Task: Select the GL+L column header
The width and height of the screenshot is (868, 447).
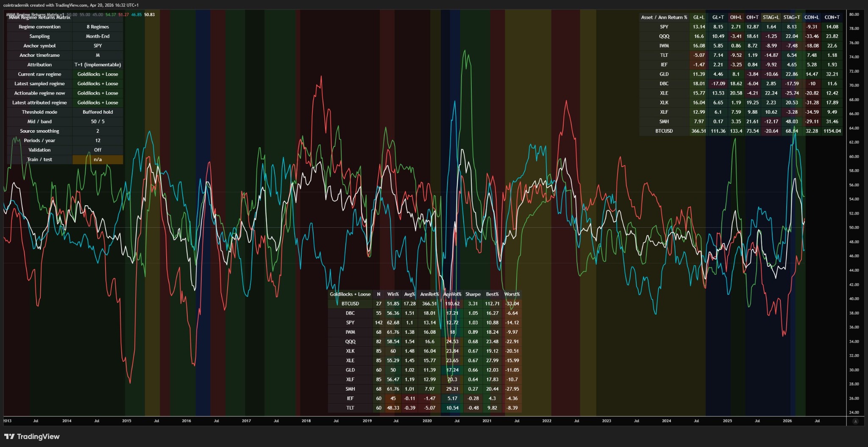Action: (x=698, y=18)
